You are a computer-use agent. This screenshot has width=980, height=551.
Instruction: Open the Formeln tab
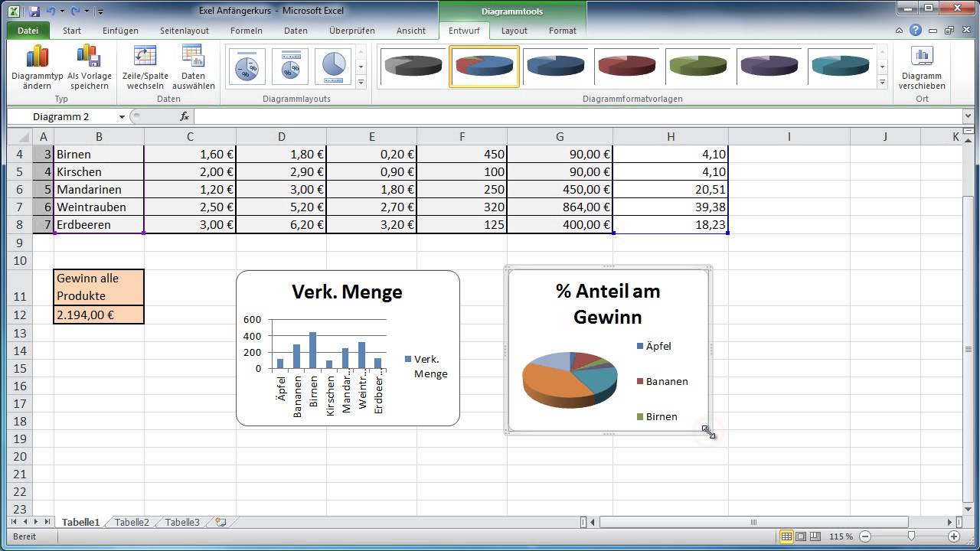pyautogui.click(x=247, y=31)
